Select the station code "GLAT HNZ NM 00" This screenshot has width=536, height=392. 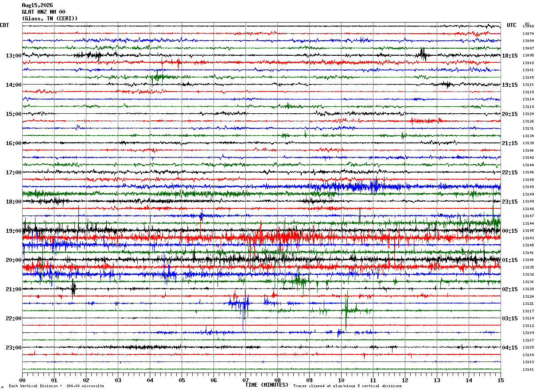point(43,12)
